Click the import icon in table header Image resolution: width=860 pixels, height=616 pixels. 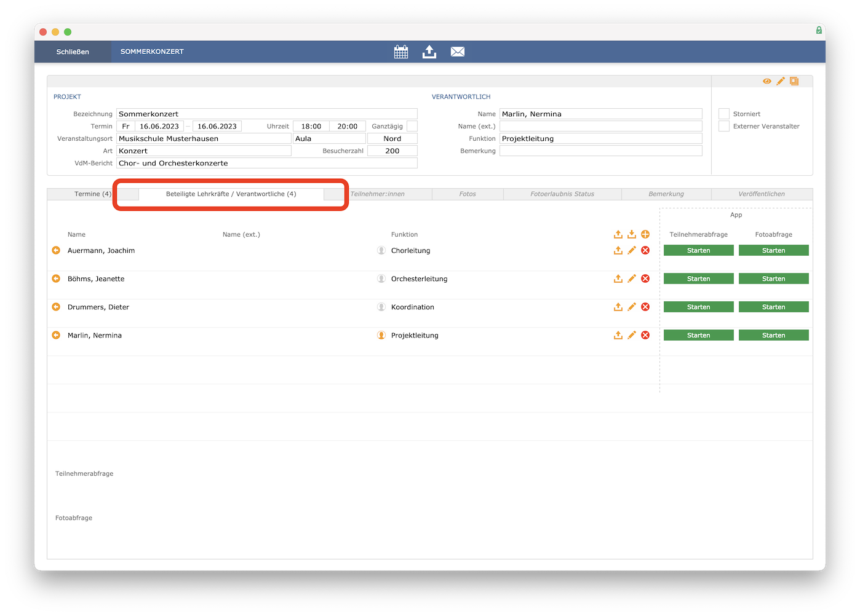coord(632,234)
